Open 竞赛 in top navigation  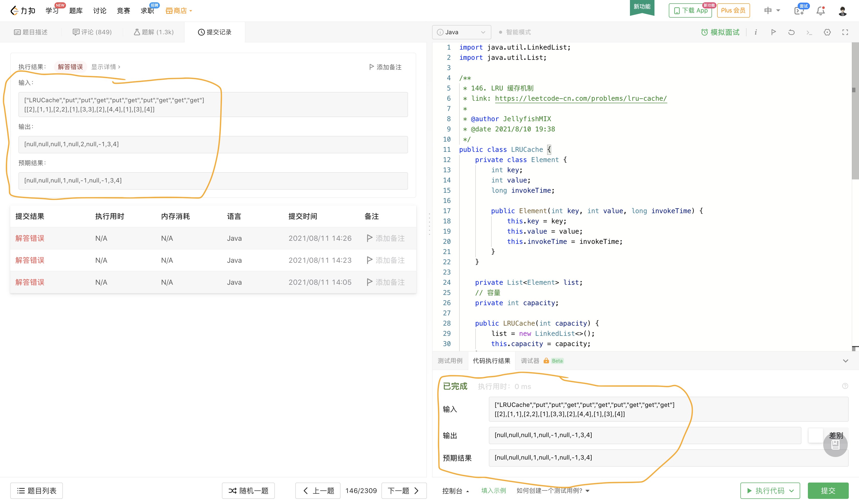point(123,11)
